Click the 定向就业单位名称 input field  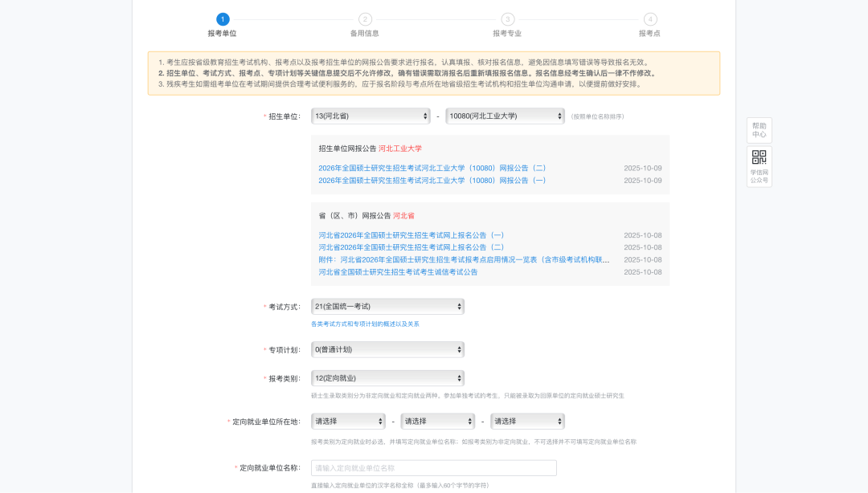(433, 468)
